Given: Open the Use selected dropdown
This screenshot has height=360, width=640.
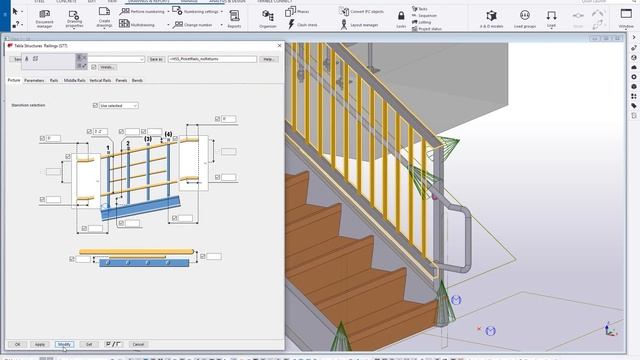Looking at the screenshot, I should click(x=119, y=106).
